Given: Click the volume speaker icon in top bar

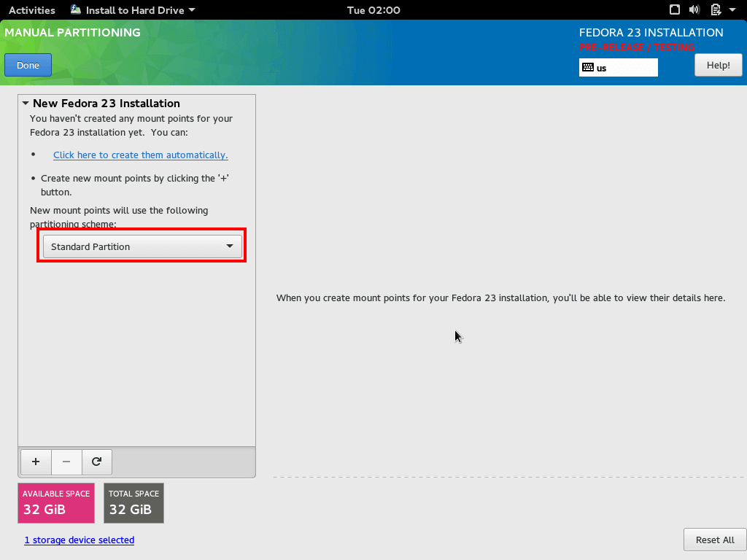Looking at the screenshot, I should coord(694,10).
